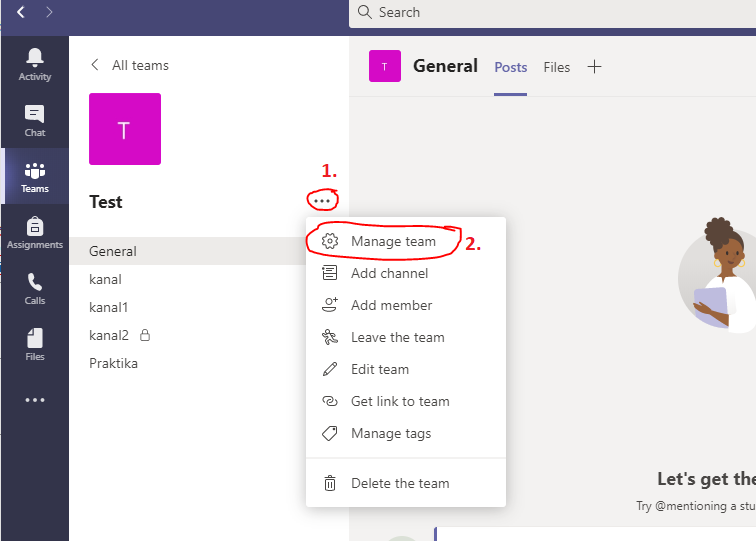The height and width of the screenshot is (541, 756).
Task: Return to All teams
Action: 140,65
